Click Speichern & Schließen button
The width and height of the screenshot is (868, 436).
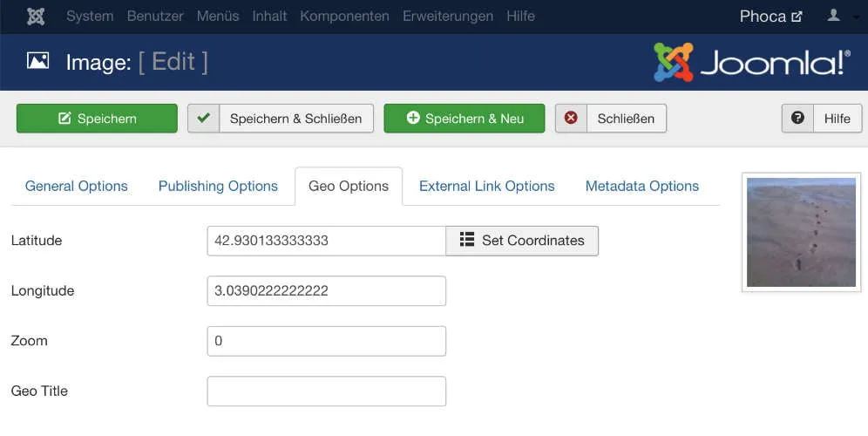pos(281,118)
